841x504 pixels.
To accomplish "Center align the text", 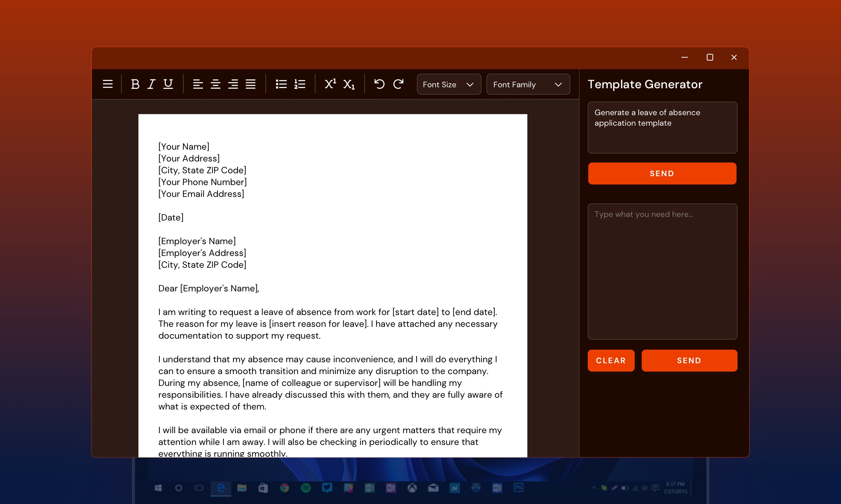I will click(x=216, y=84).
